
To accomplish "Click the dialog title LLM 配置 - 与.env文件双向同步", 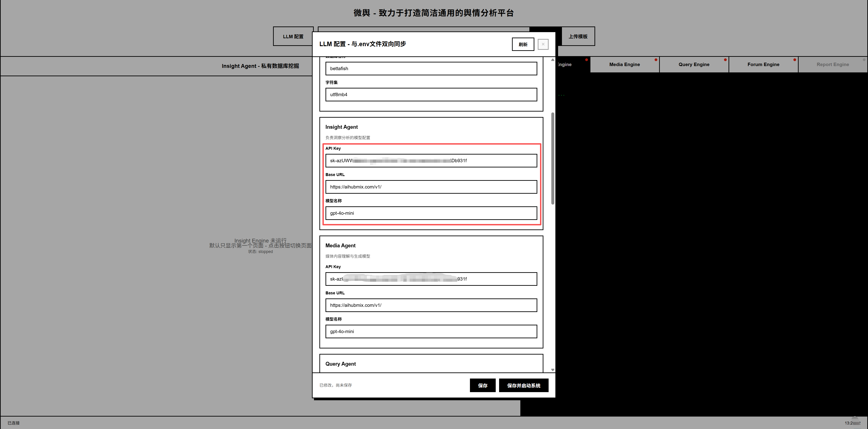I will [363, 44].
